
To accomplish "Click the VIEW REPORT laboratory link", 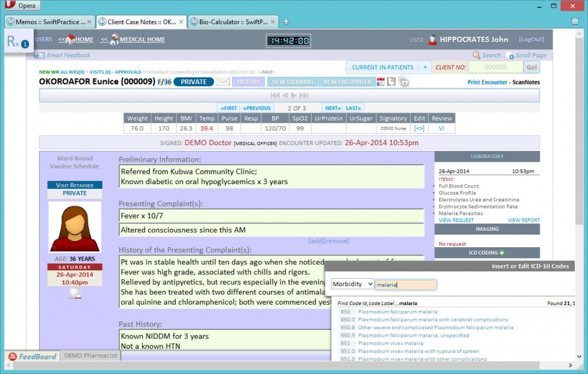I will (x=524, y=220).
